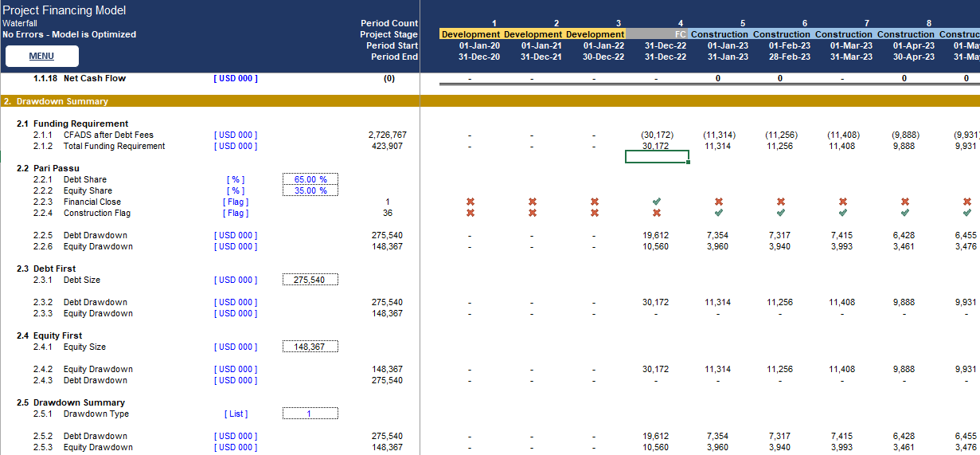Viewport: 980px width, 455px height.
Task: Click Financial Close red cross under period 1
Action: point(470,202)
